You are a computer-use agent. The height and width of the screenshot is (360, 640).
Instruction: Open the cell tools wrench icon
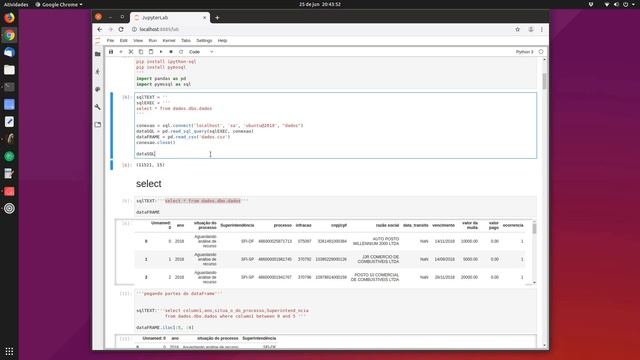click(98, 107)
